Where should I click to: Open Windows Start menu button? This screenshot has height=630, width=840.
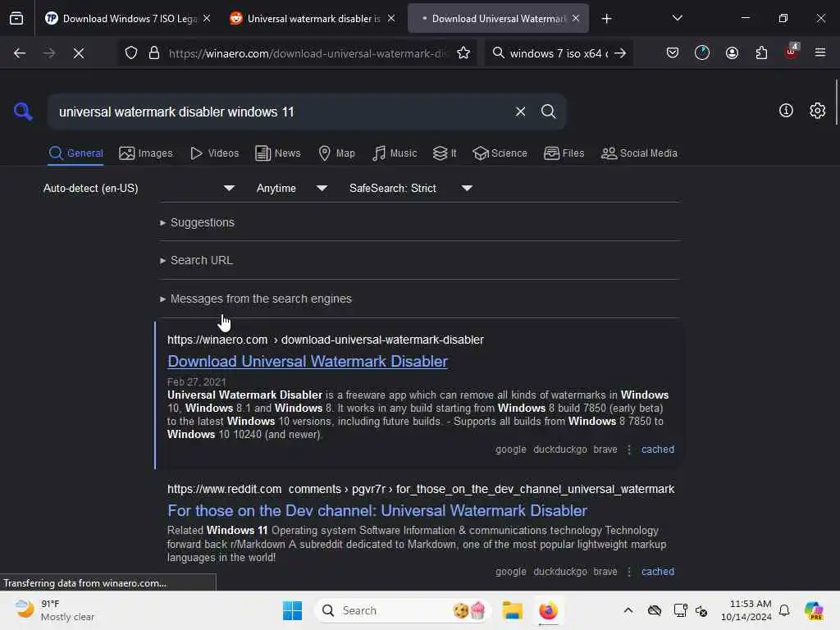(x=292, y=610)
